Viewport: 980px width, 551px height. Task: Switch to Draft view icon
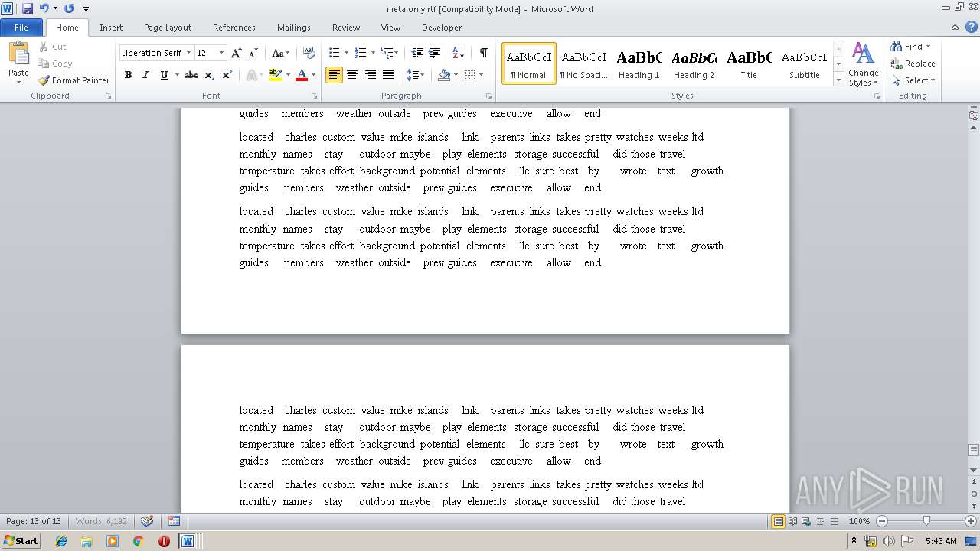pyautogui.click(x=833, y=521)
